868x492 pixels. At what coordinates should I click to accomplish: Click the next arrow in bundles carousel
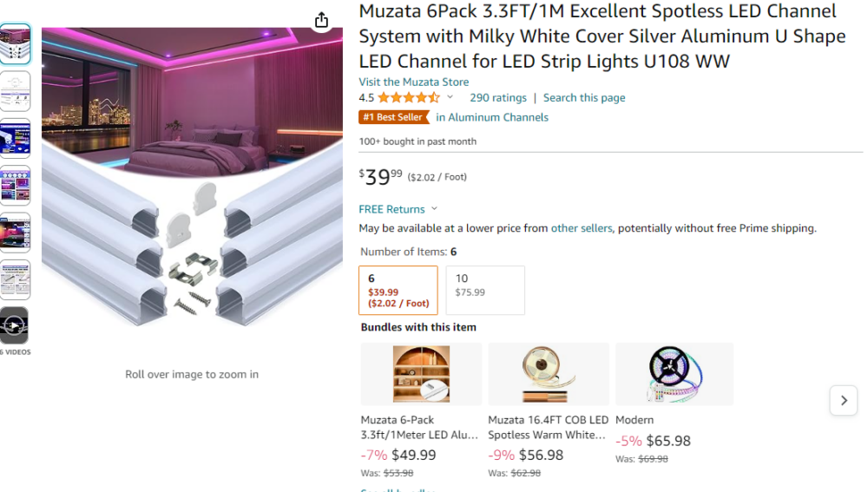coord(843,400)
